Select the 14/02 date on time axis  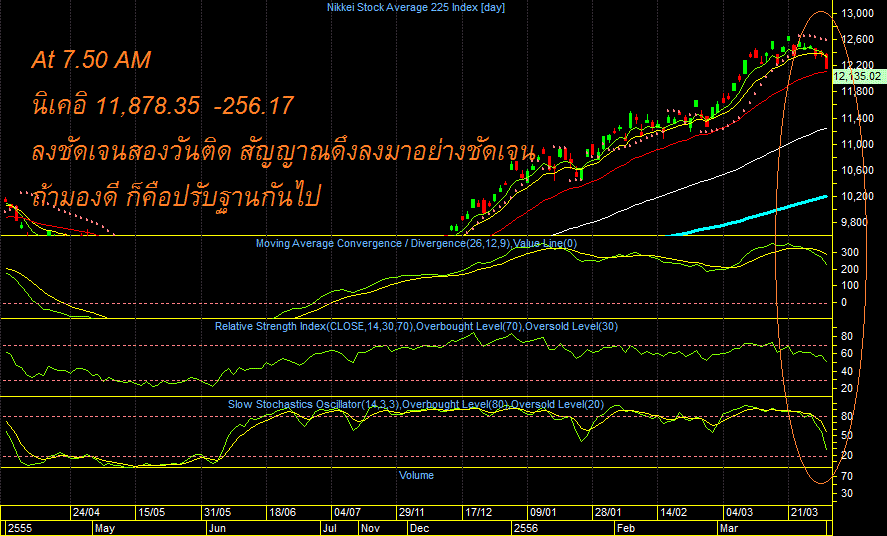pos(674,512)
